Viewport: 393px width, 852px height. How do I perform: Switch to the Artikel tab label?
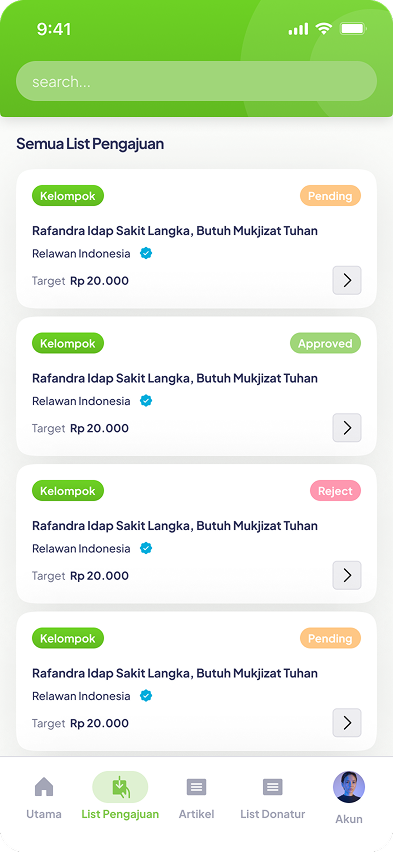point(196,814)
